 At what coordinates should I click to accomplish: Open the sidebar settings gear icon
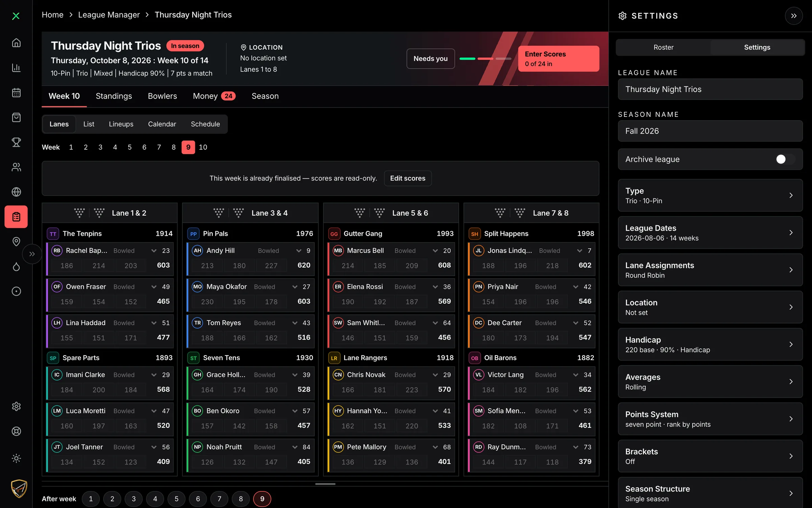click(16, 406)
